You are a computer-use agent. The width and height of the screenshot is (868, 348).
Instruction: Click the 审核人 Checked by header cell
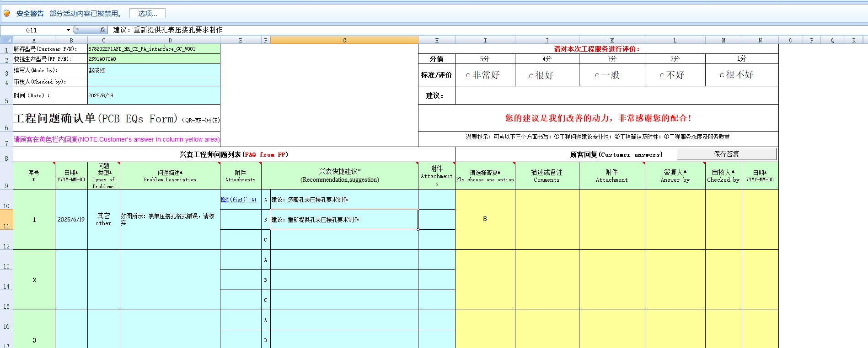coord(723,176)
